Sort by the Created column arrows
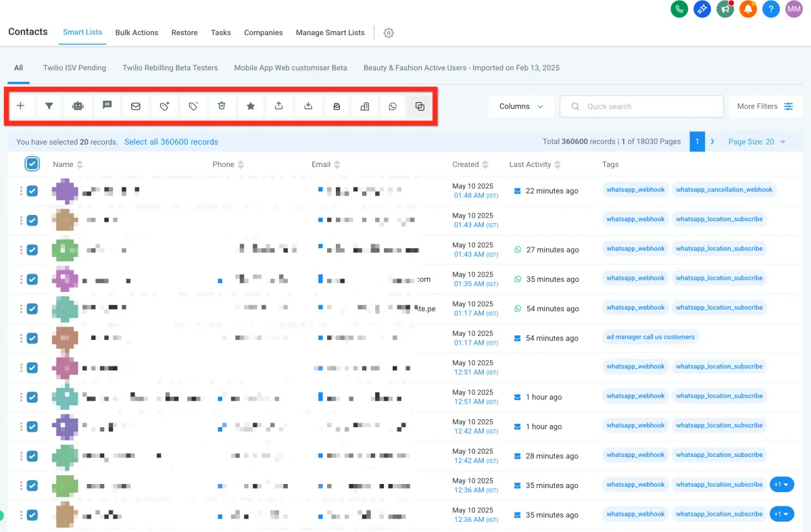The height and width of the screenshot is (532, 811). pos(485,164)
